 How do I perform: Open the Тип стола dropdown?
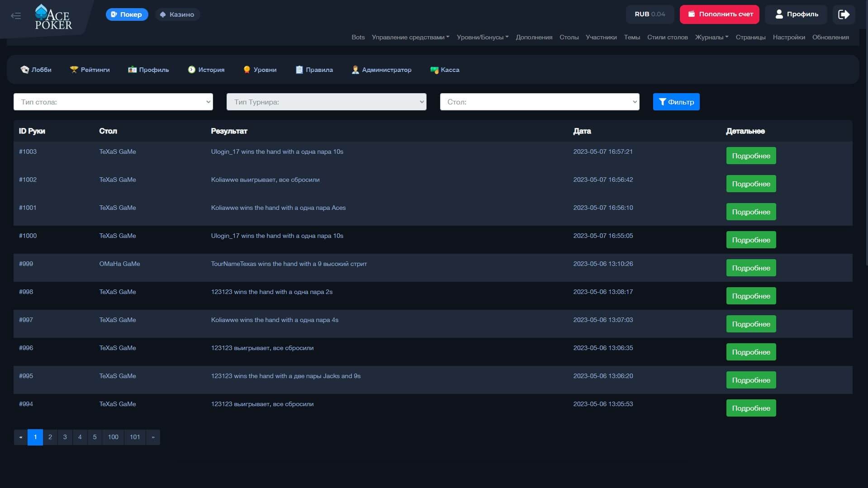tap(113, 102)
